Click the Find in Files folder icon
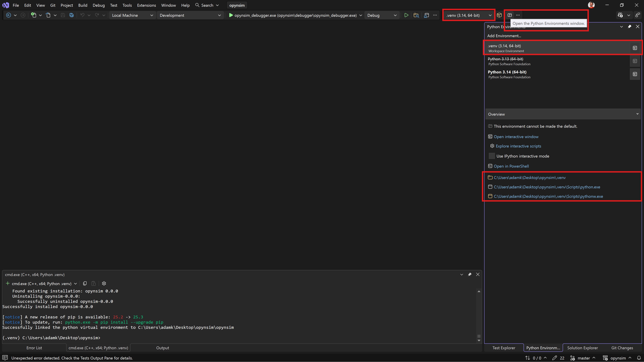This screenshot has width=644, height=362. (416, 15)
